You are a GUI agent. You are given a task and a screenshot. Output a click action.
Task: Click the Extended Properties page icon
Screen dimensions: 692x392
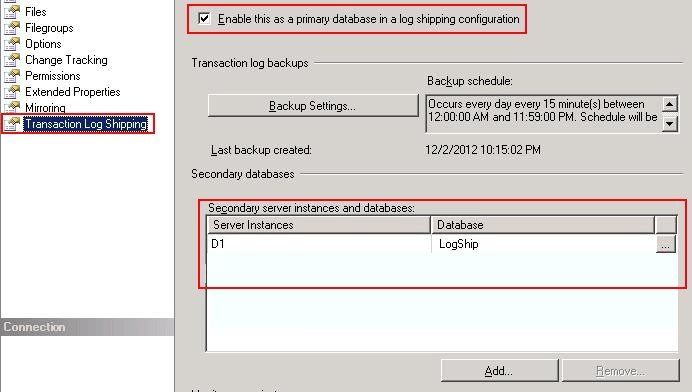tap(12, 91)
